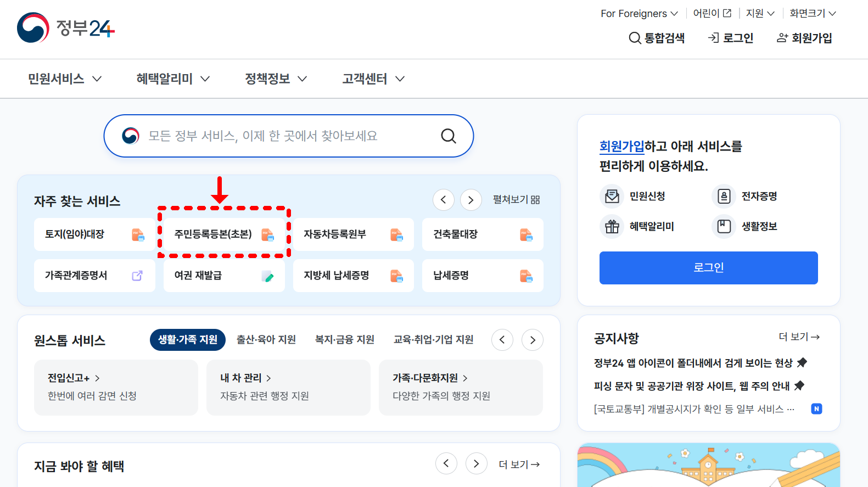Click 생활정보 text in login card
Image resolution: width=868 pixels, height=487 pixels.
coord(759,226)
